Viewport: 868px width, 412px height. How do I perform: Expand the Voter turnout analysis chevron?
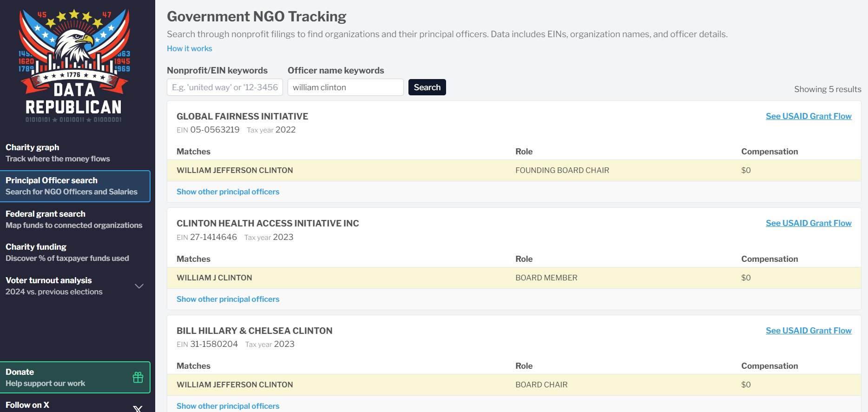[x=139, y=286]
